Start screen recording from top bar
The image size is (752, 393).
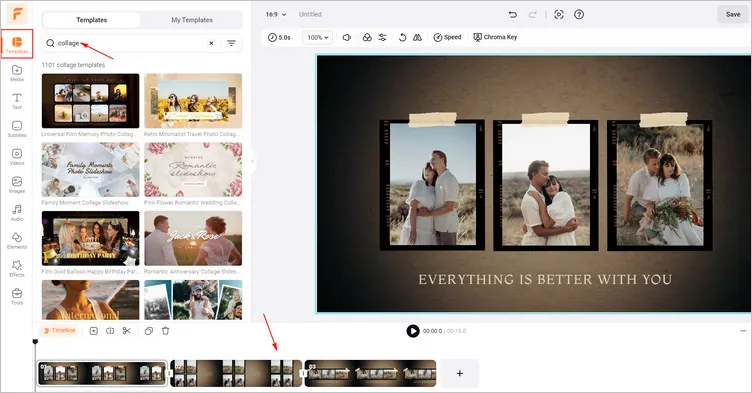(559, 14)
